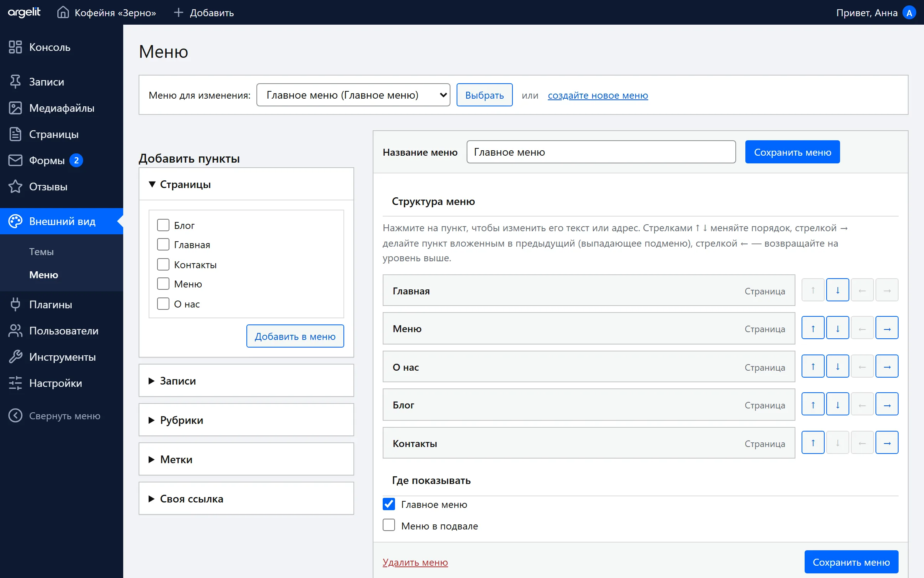Click the wrench icon for Инструменты
This screenshot has width=924, height=578.
(x=15, y=357)
